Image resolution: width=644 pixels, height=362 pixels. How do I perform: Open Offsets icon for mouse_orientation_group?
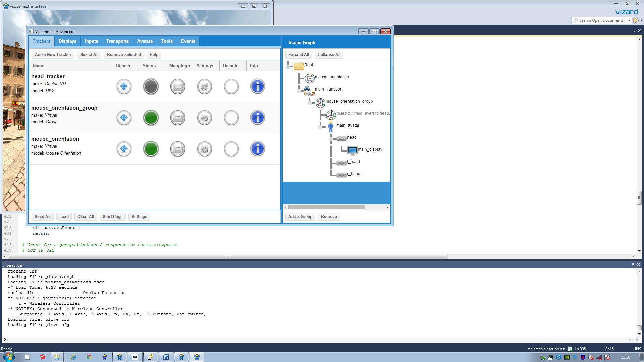124,118
